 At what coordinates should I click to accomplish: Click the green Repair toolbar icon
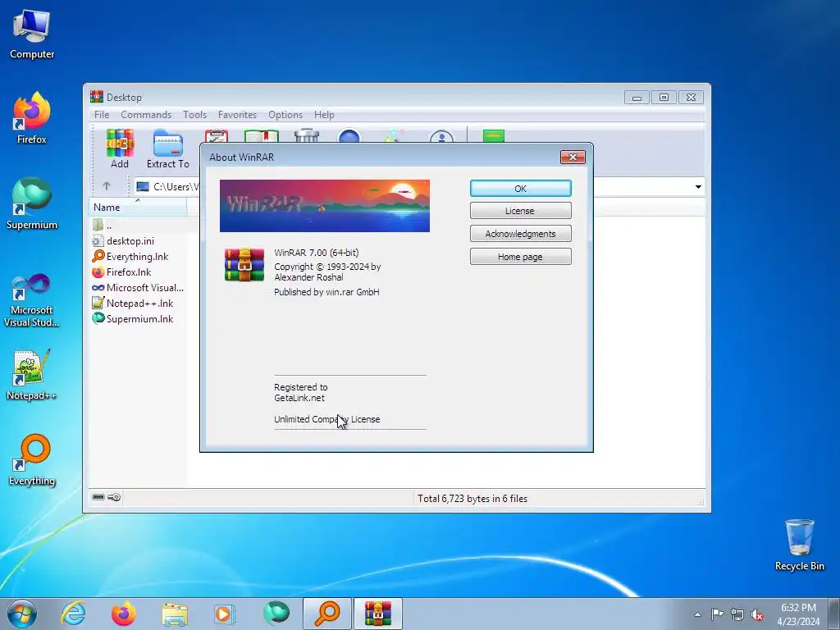493,135
